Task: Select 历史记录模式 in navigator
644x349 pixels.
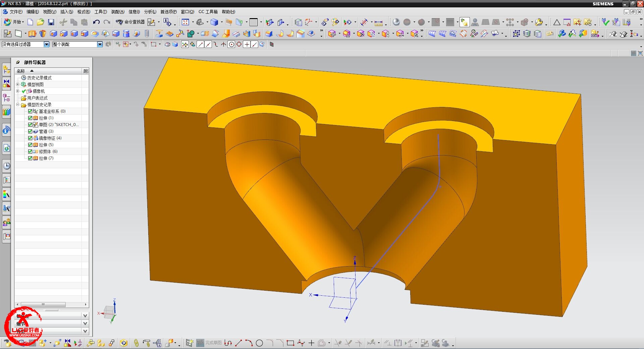Action: (39, 78)
